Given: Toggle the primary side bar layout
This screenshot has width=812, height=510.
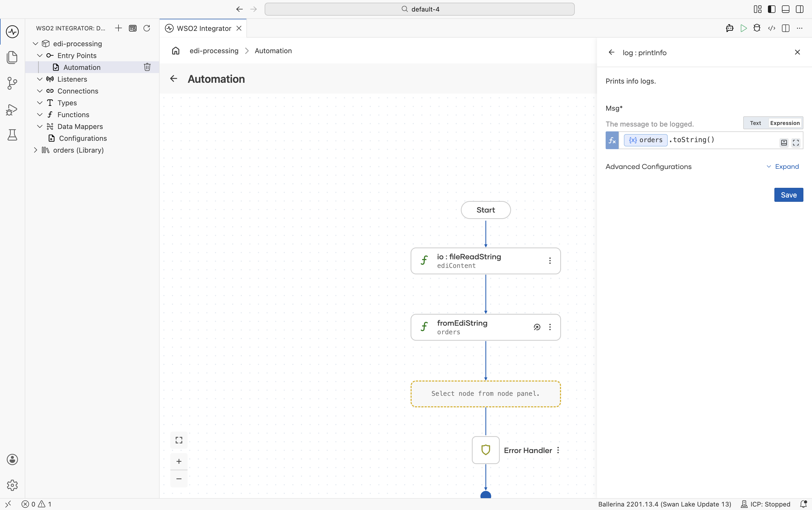Looking at the screenshot, I should click(771, 9).
